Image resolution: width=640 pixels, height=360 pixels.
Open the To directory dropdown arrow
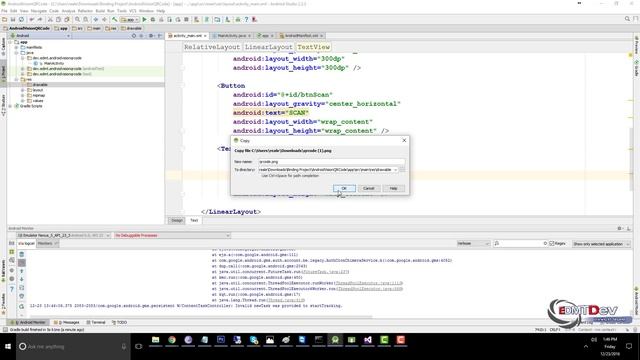point(395,169)
